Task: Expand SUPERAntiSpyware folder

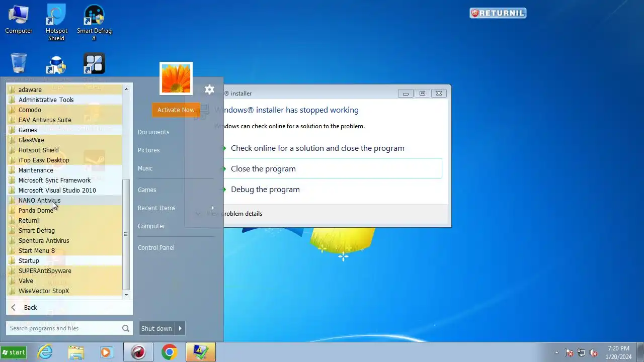Action: point(64,270)
